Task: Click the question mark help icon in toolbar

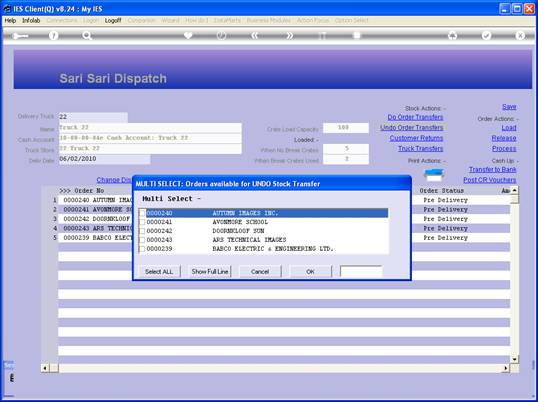Action: 53,35
